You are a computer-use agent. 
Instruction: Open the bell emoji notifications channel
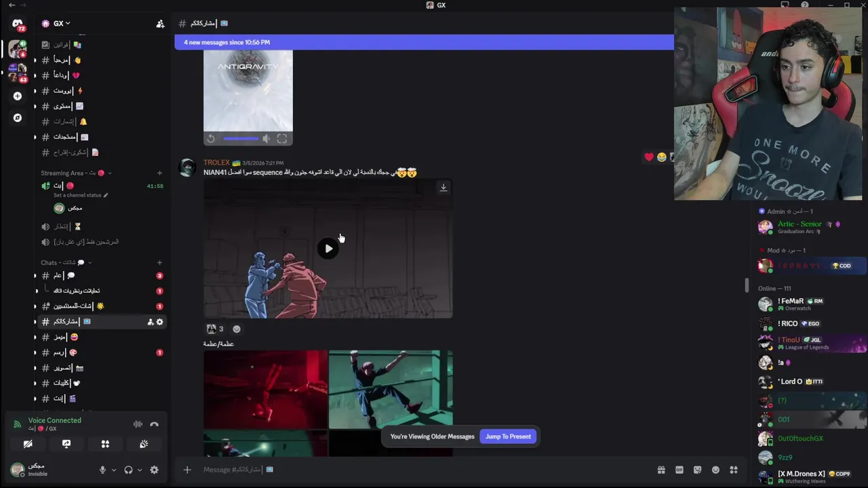[x=102, y=121]
